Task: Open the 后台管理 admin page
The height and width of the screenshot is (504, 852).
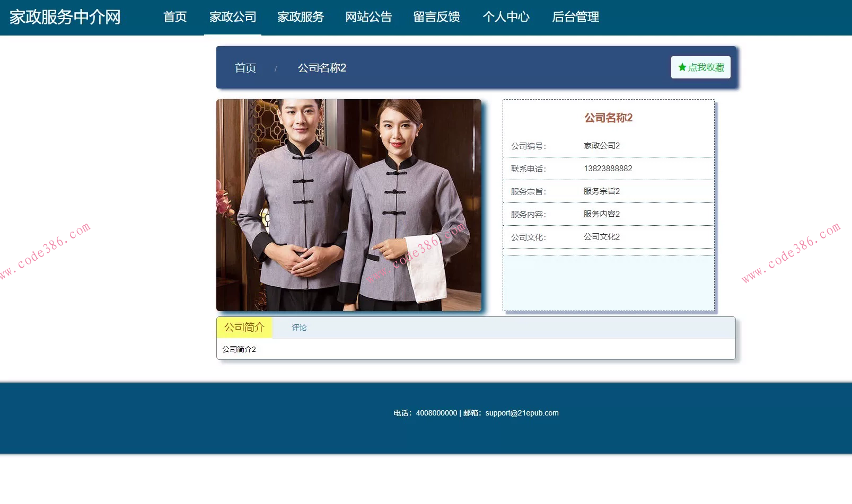Action: (x=575, y=17)
